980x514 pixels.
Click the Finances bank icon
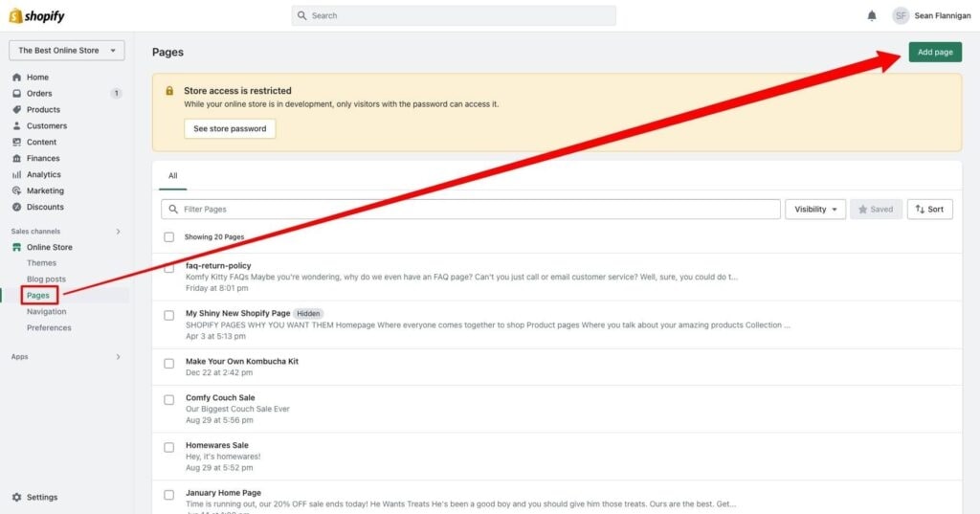[17, 158]
